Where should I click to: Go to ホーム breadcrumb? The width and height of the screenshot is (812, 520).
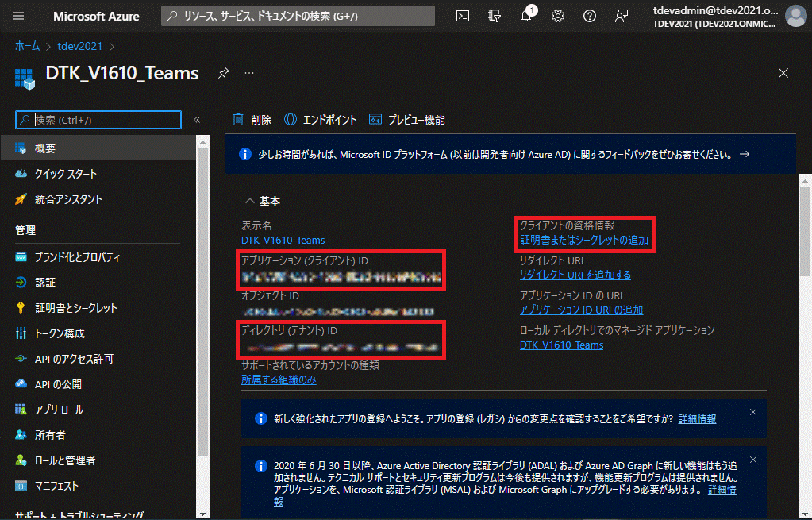[28, 46]
